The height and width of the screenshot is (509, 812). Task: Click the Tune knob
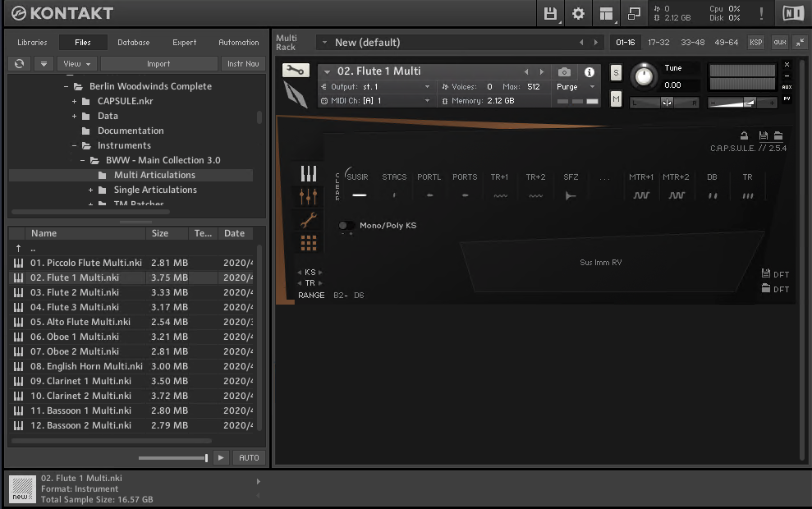tap(644, 76)
